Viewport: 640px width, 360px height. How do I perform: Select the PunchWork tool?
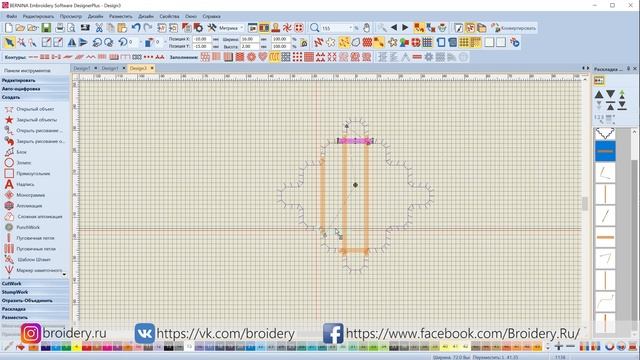[9, 227]
